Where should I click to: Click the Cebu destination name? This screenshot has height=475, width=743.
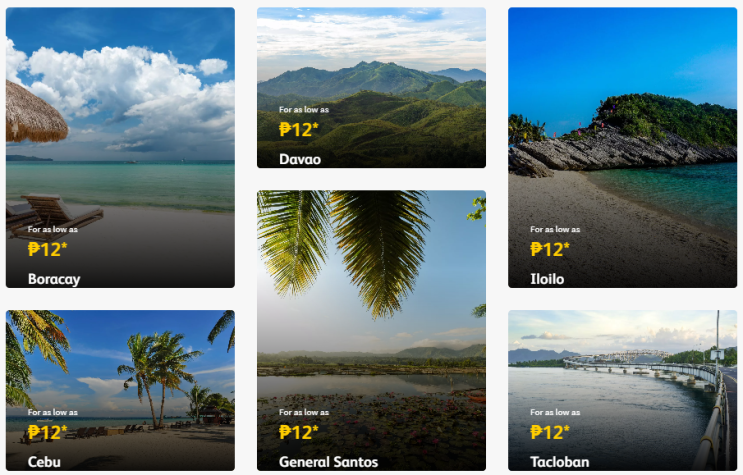pyautogui.click(x=44, y=462)
